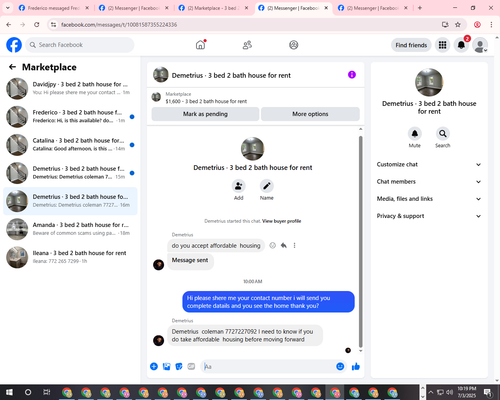Screen dimensions: 500x400
Task: Choose a GIF icon in composer
Action: 191,367
